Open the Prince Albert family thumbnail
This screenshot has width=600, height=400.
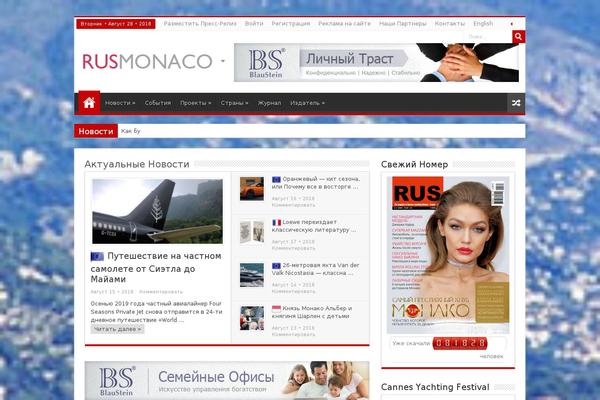click(252, 318)
